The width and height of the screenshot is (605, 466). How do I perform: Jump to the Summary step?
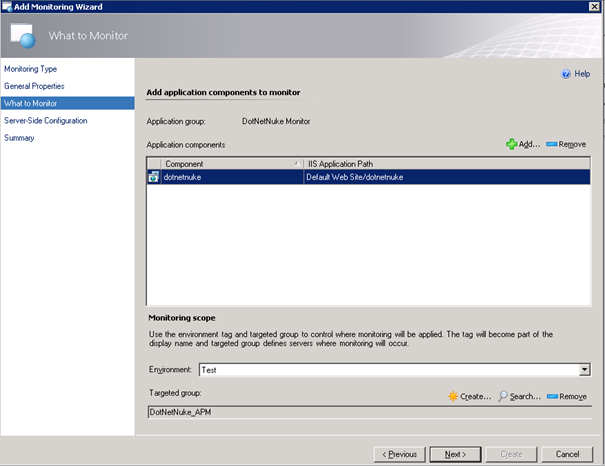click(19, 138)
